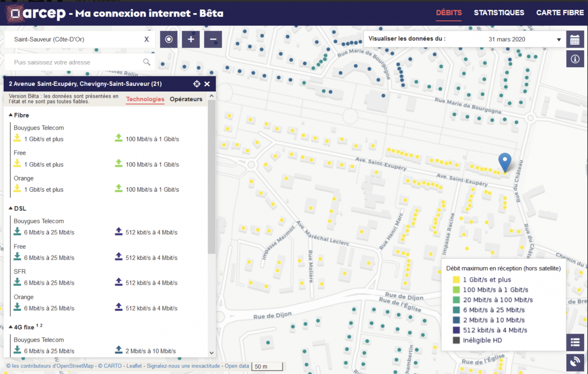This screenshot has width=588, height=374.
Task: Click the address search magnifier icon
Action: point(147,62)
